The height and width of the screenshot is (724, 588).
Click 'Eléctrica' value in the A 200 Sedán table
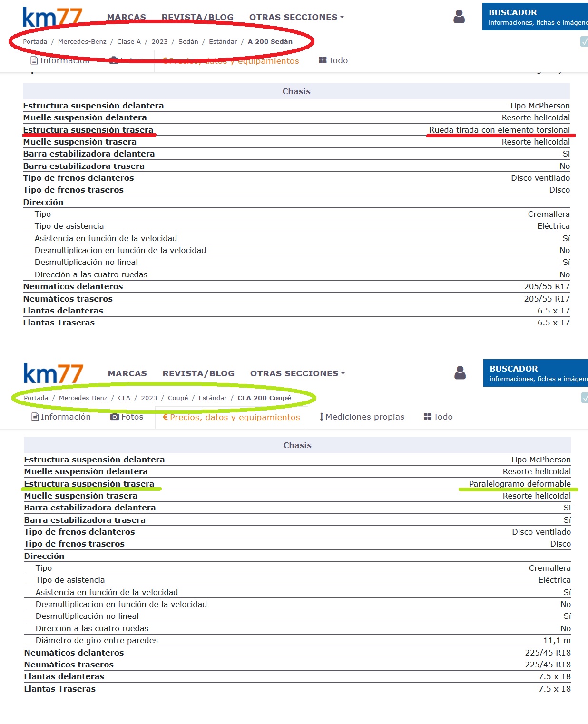(x=554, y=226)
